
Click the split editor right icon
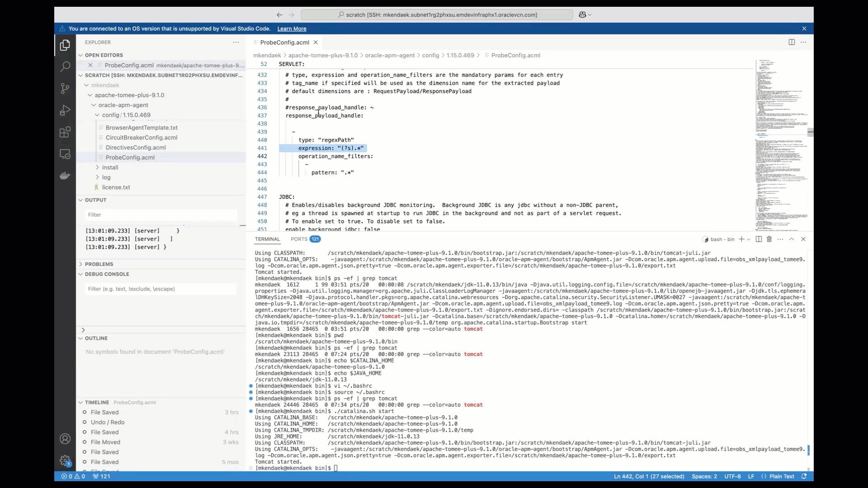(x=792, y=42)
